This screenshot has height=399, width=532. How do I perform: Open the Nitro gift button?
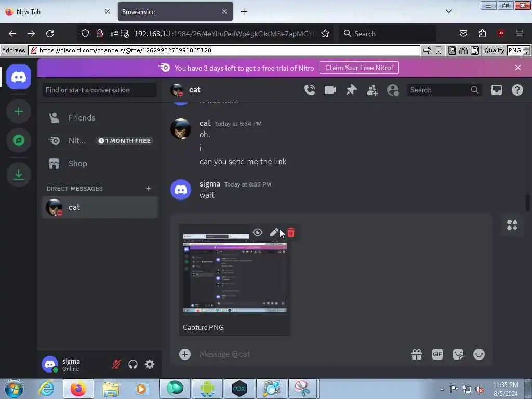point(417,354)
